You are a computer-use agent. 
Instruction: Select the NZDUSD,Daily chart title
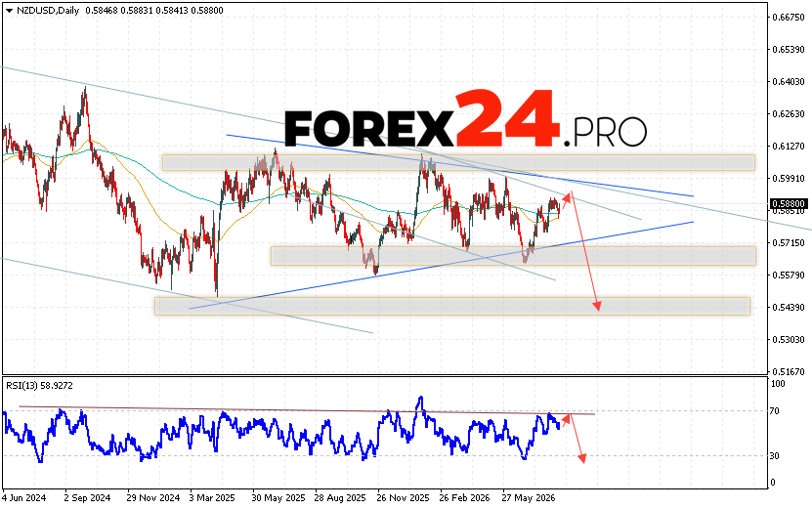click(48, 11)
